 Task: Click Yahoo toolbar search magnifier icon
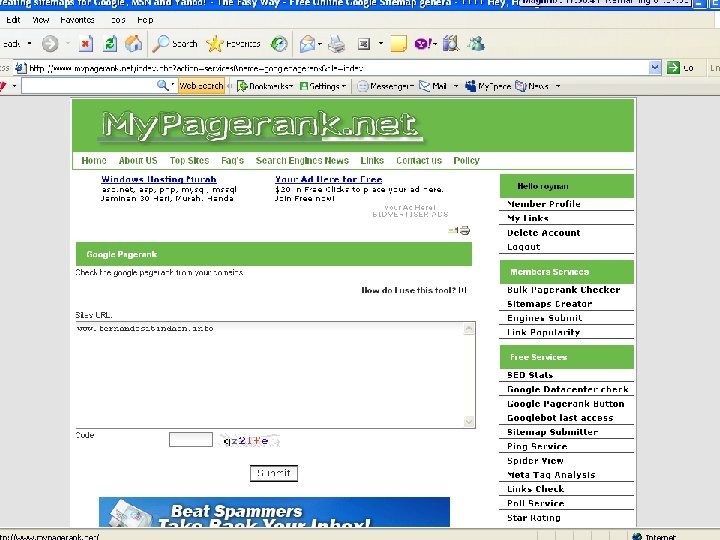click(x=163, y=85)
